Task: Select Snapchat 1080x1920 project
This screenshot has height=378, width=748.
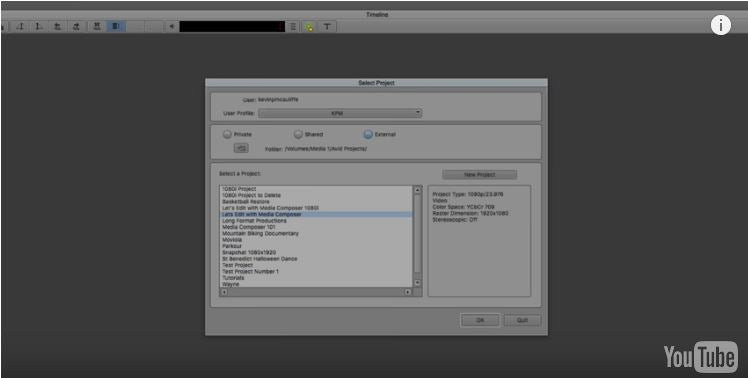Action: click(249, 252)
